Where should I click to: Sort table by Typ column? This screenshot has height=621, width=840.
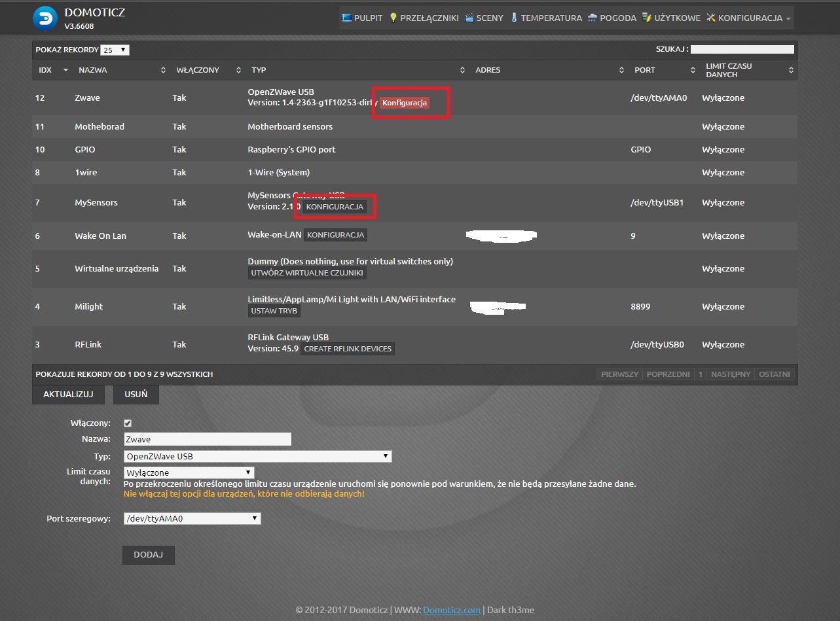357,70
